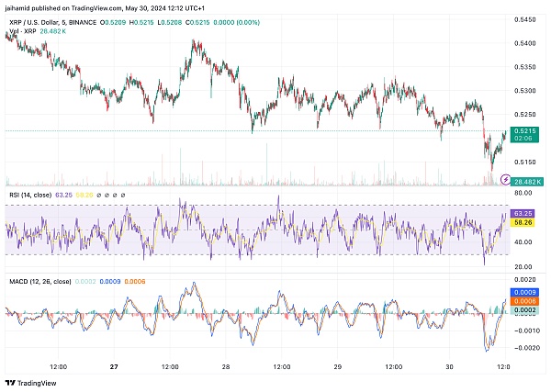Click the blue 0.0009 MACD axis label

525,291
